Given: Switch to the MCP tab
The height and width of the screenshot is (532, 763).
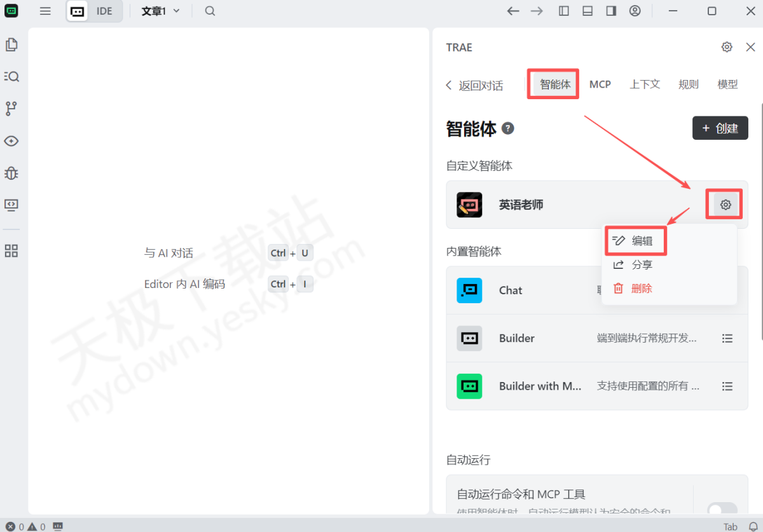Looking at the screenshot, I should pos(600,85).
